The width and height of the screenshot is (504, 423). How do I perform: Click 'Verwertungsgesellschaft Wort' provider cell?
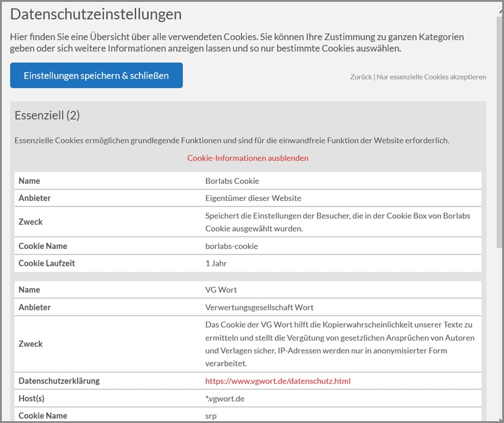tap(259, 307)
